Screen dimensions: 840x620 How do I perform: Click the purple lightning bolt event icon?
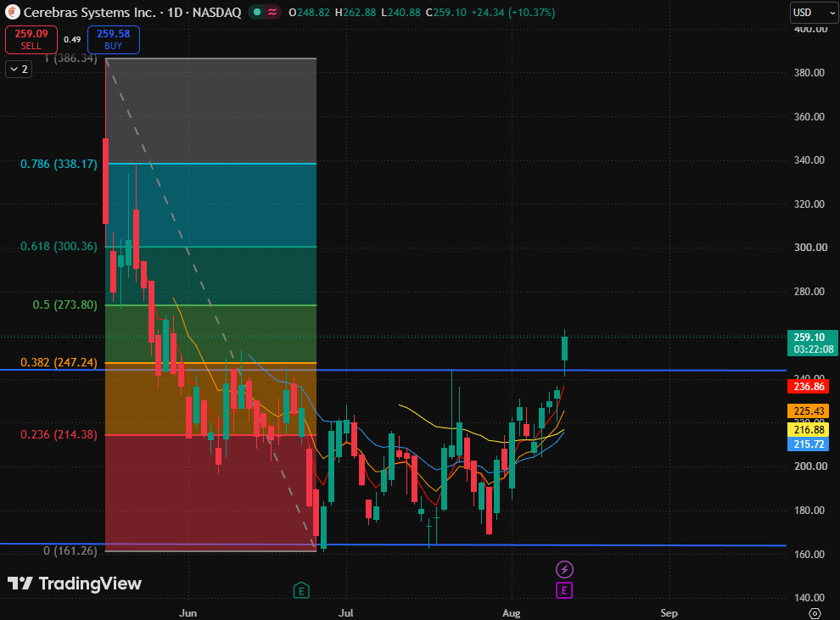[564, 569]
